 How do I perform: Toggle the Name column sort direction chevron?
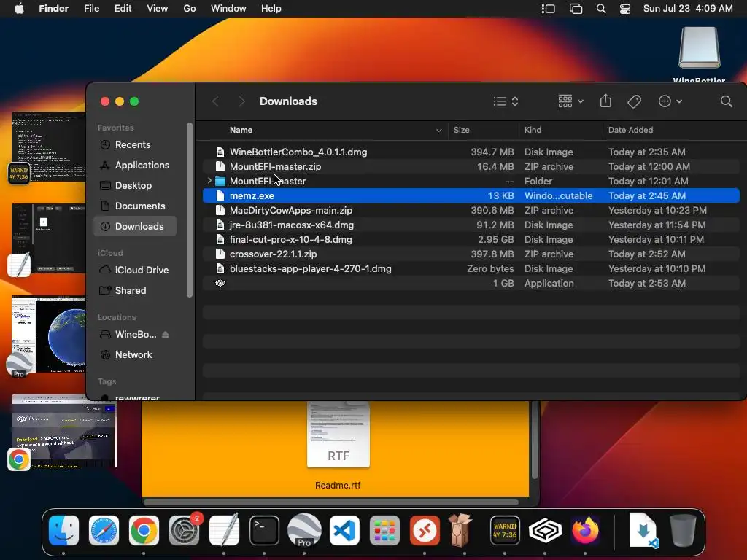[438, 131]
